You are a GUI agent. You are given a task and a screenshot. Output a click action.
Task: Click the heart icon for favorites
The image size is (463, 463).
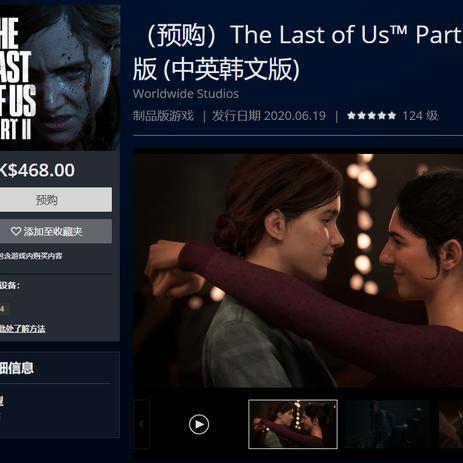(16, 231)
